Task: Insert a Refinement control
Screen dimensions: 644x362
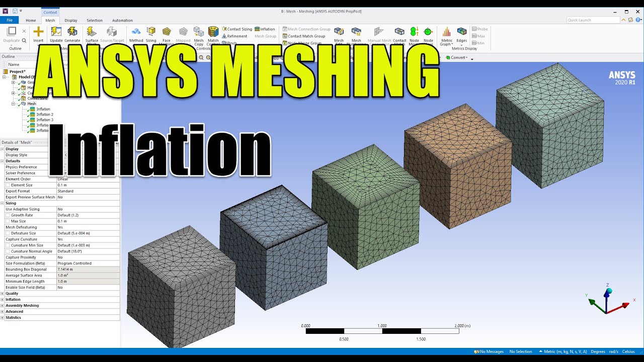Action: click(234, 36)
